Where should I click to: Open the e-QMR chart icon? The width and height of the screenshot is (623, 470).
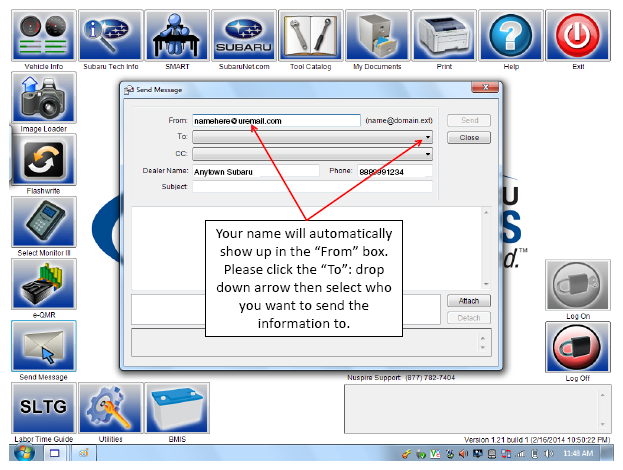(44, 284)
